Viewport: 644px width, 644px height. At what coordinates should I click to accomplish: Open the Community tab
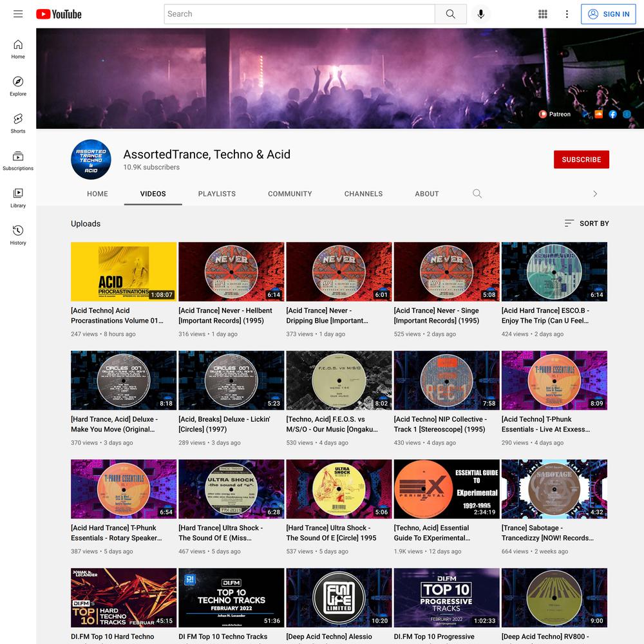[x=290, y=194]
